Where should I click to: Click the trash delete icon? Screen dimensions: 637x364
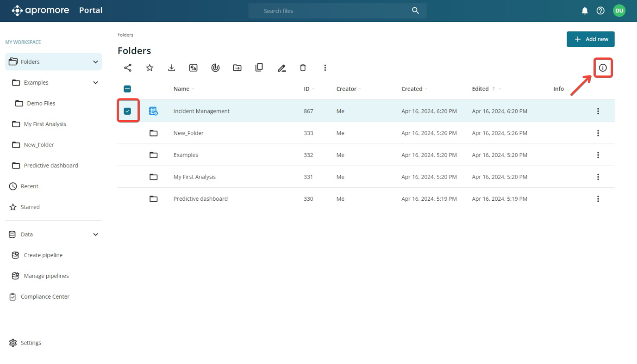pos(303,68)
